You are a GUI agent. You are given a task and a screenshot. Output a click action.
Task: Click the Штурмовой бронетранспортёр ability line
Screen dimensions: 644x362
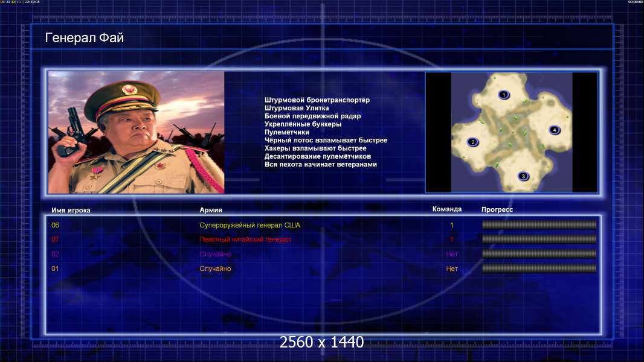(317, 100)
